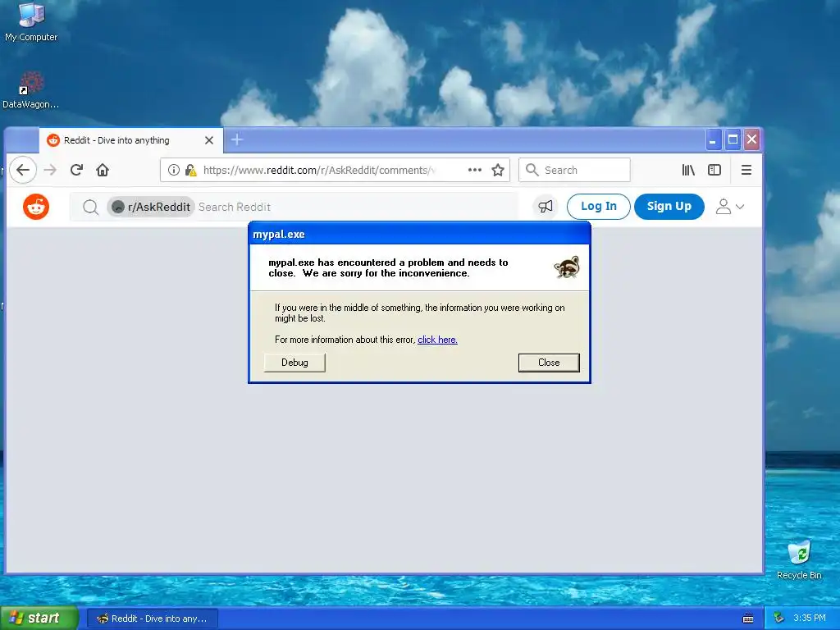Viewport: 840px width, 630px height.
Task: Click the taskbar clock showing 3:35 PM
Action: click(810, 618)
